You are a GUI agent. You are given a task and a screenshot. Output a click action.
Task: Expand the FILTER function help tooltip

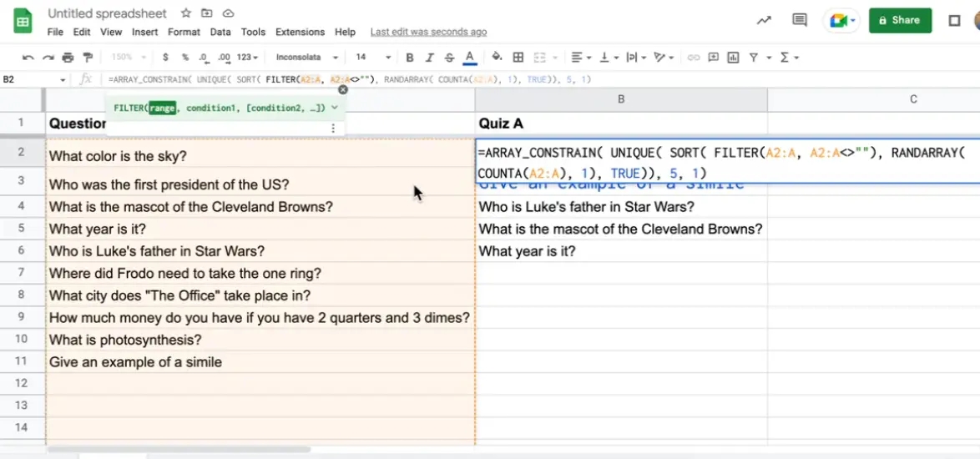click(x=335, y=108)
